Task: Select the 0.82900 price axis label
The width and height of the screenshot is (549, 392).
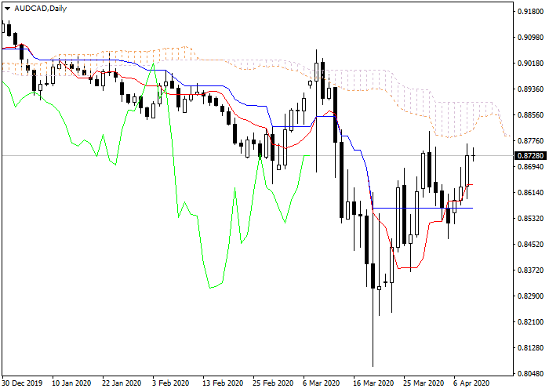Action: (530, 296)
